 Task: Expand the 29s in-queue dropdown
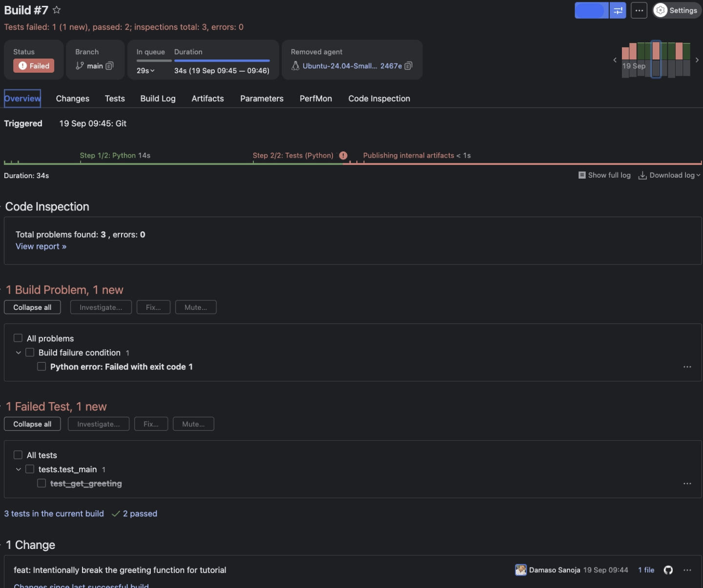coord(152,71)
